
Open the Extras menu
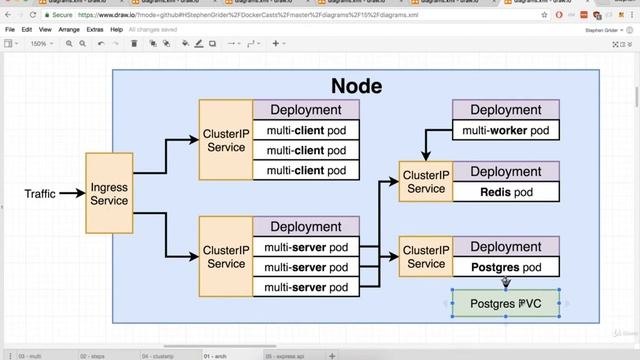tap(95, 29)
